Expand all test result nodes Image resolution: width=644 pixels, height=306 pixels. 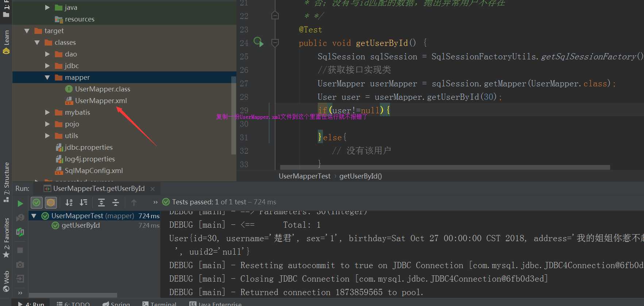tap(101, 203)
